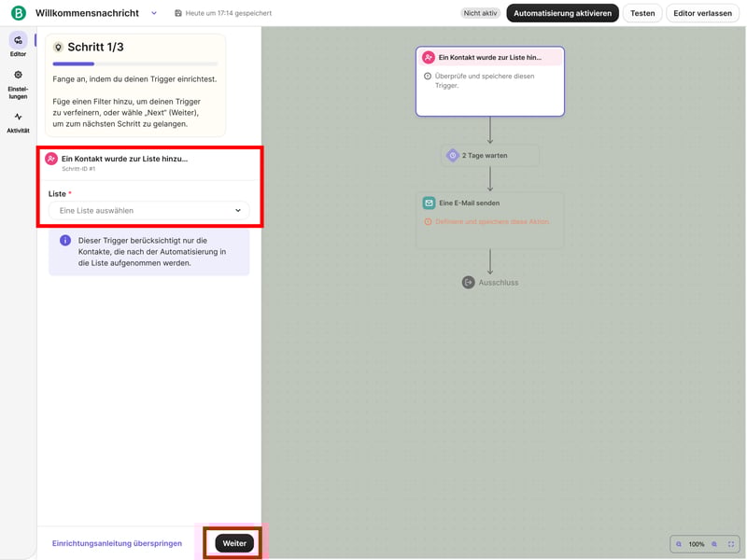Click the blue info icon in trigger note
747x560 pixels.
pos(65,241)
